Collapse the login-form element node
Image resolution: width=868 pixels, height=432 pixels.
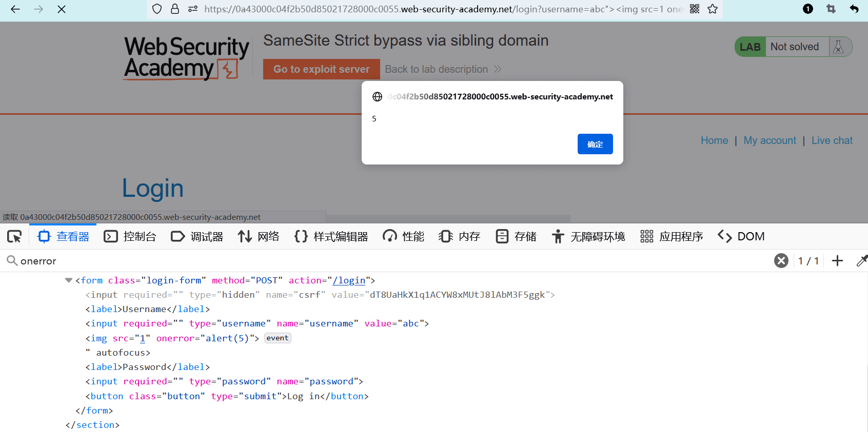pyautogui.click(x=69, y=280)
